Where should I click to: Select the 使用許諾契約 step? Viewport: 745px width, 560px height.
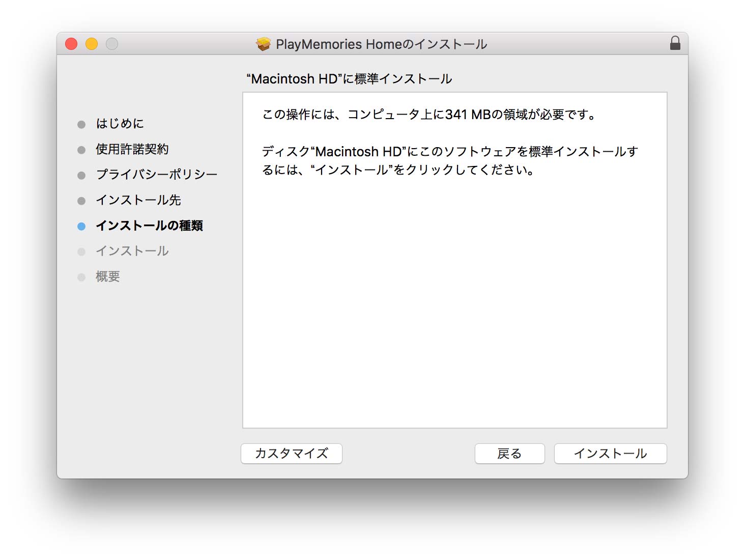pos(132,149)
